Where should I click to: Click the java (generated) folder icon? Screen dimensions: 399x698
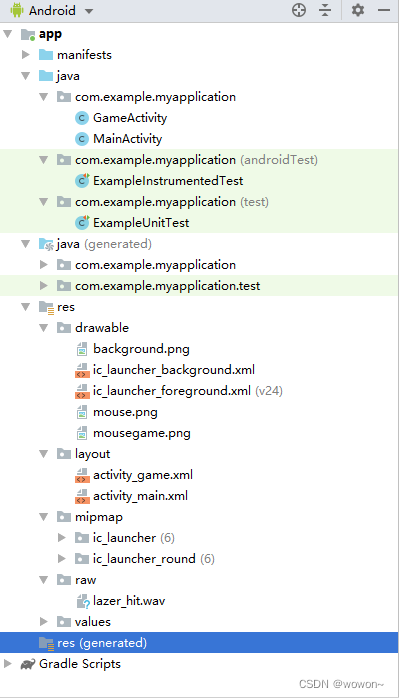(x=46, y=244)
